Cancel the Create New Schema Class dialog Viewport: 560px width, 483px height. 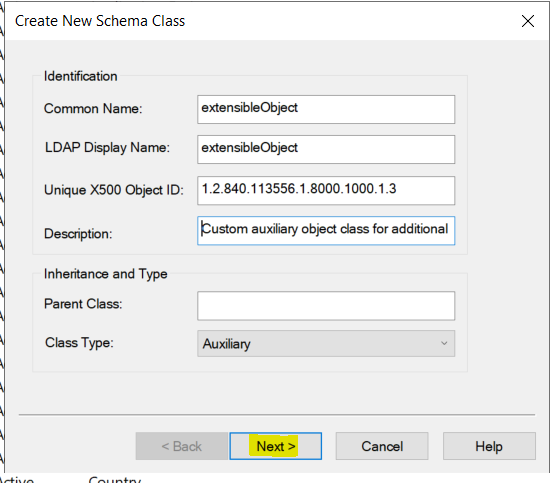(382, 446)
